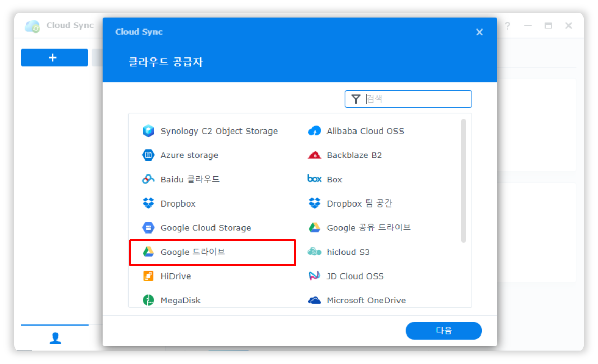598x364 pixels.
Task: Close the 클라우드 공급자 dialog
Action: click(x=479, y=32)
